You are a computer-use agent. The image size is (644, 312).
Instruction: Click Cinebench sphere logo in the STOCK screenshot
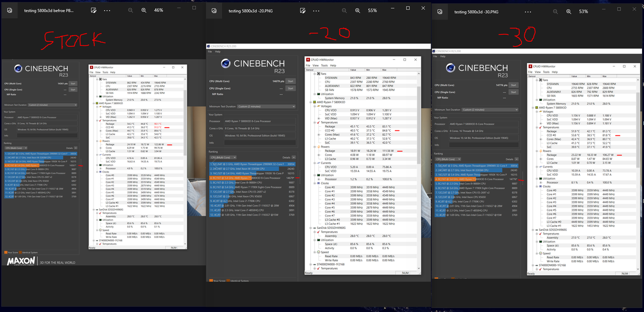(18, 69)
